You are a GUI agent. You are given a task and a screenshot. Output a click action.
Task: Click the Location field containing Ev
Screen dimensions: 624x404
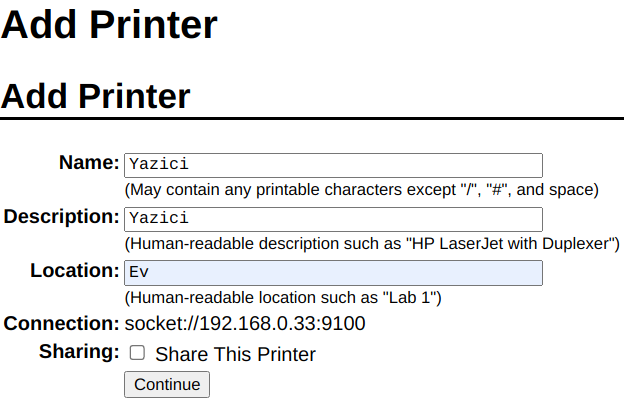click(x=332, y=273)
